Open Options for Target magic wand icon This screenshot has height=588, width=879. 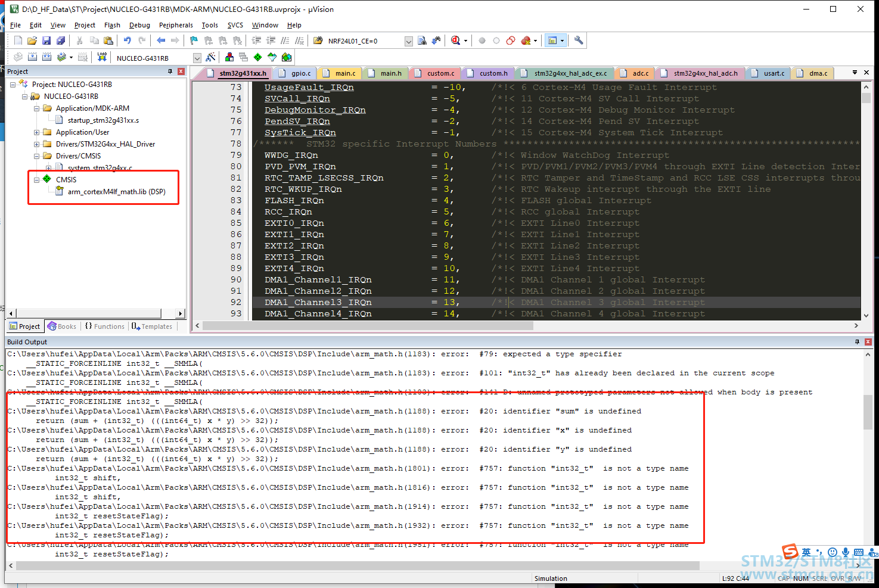[210, 57]
